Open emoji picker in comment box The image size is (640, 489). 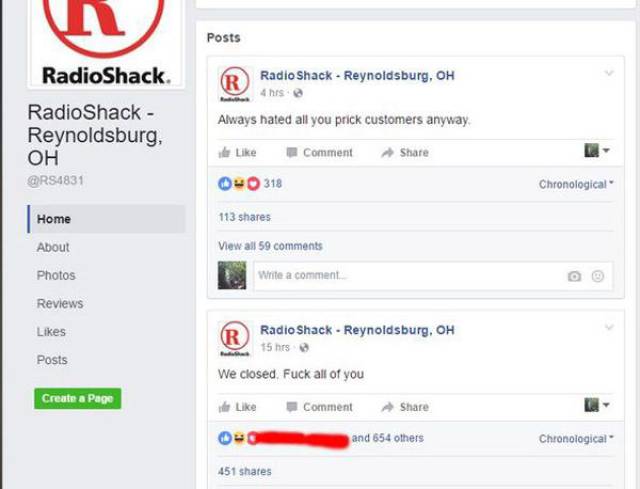click(598, 276)
